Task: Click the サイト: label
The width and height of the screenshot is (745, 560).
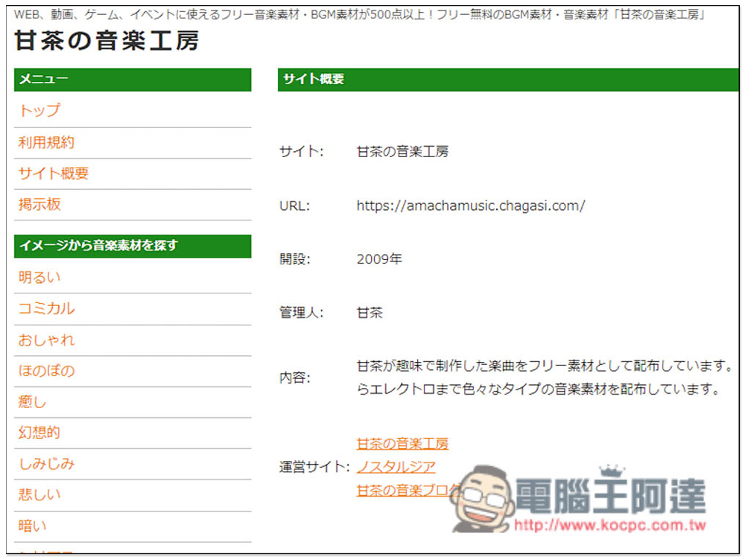Action: (x=301, y=151)
